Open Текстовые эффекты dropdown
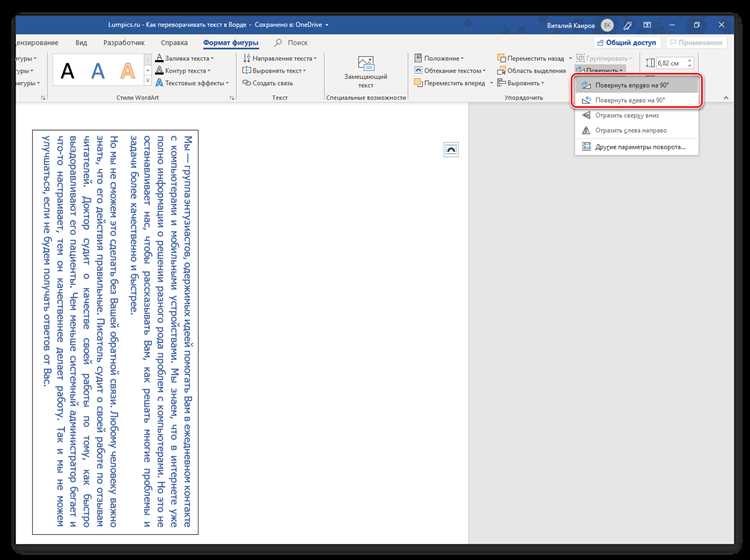 (x=192, y=83)
